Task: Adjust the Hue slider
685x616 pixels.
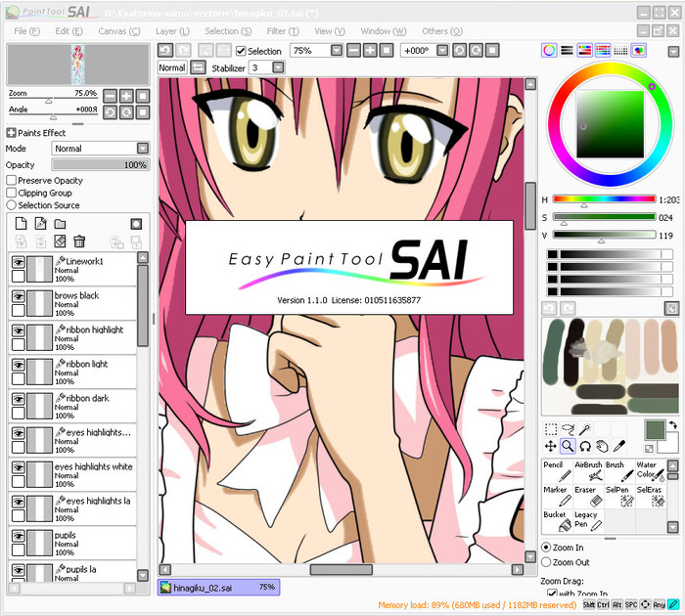Action: (x=604, y=199)
